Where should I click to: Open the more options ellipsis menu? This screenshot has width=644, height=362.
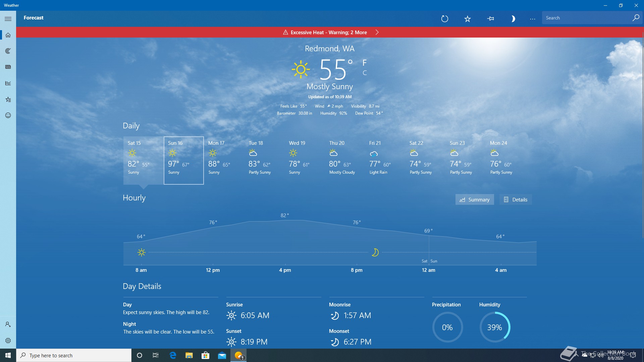click(532, 19)
